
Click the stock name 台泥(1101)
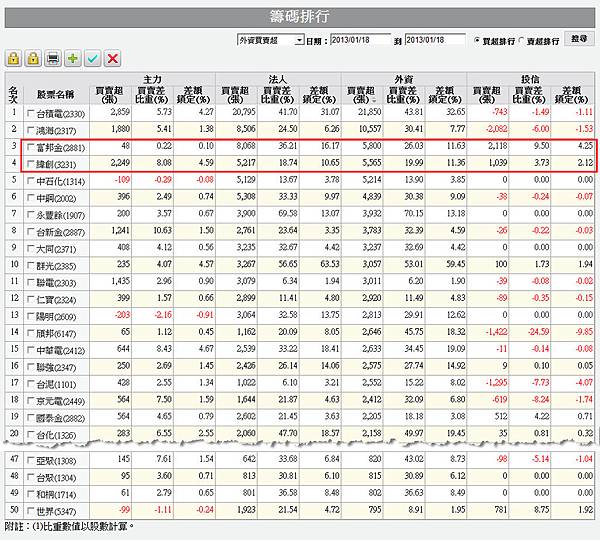(x=55, y=384)
